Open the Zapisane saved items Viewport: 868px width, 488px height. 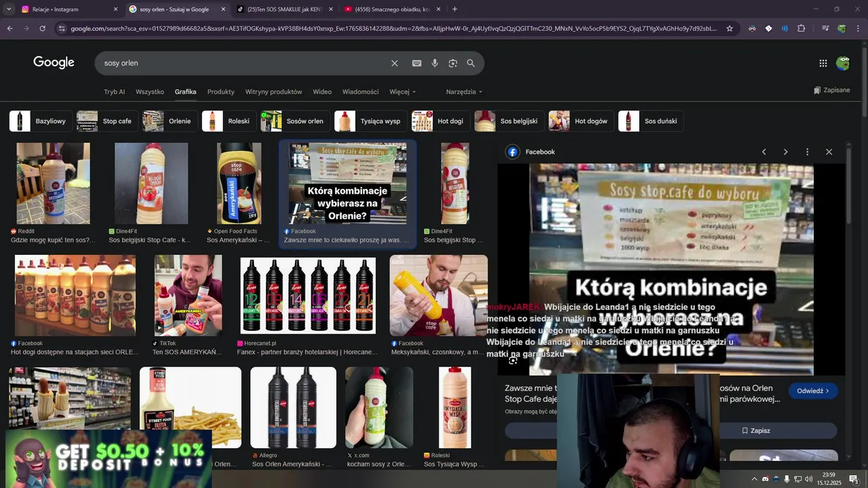(x=831, y=90)
